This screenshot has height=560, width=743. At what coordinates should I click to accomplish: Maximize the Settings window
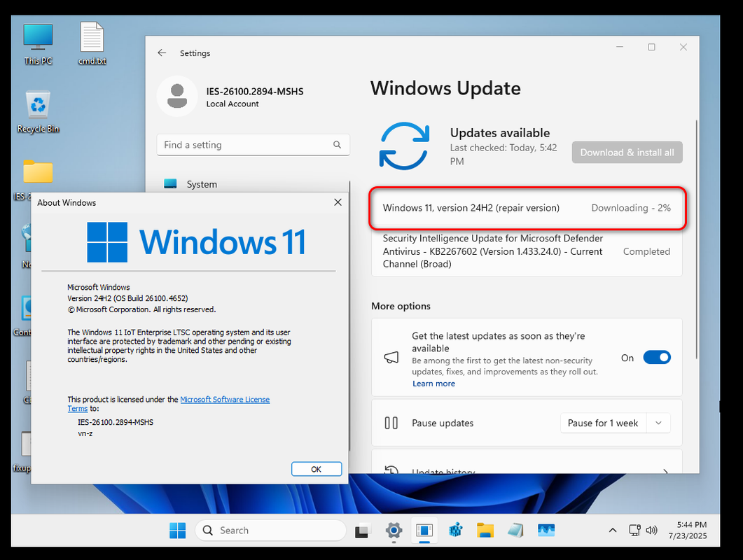coord(651,47)
